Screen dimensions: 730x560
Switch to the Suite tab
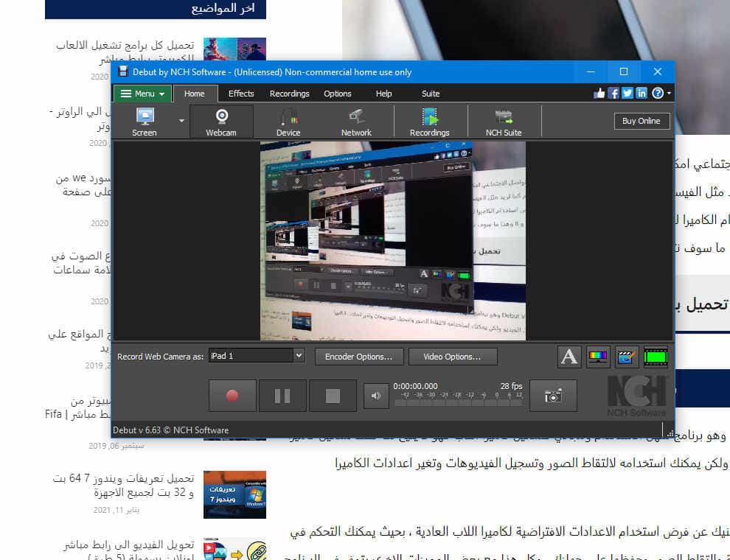[431, 94]
